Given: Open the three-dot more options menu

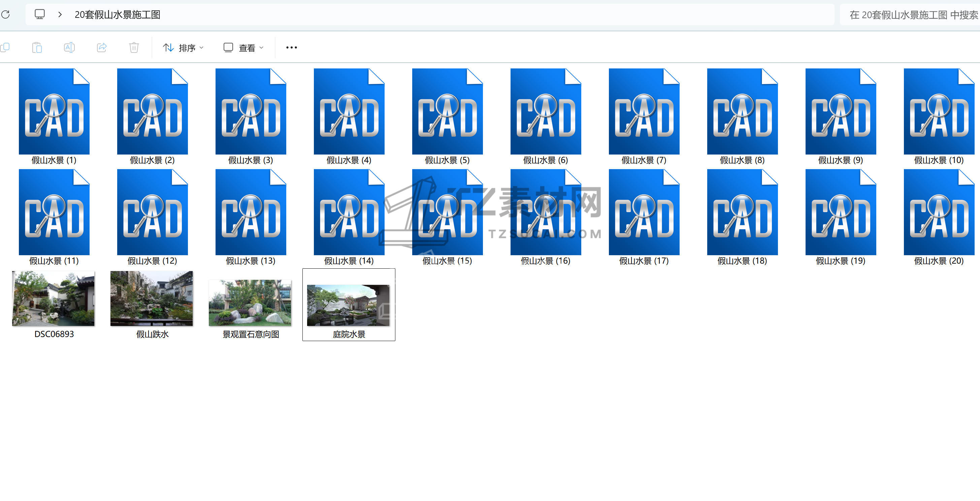Looking at the screenshot, I should point(291,47).
